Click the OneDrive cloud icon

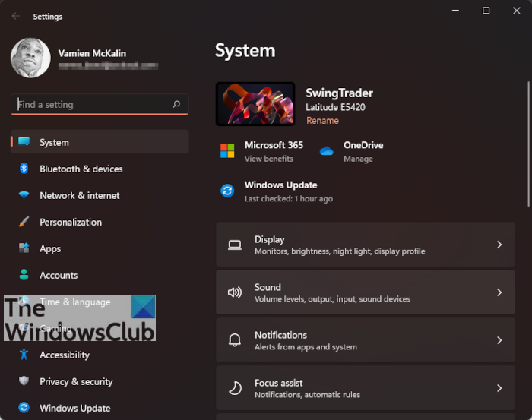tap(327, 151)
